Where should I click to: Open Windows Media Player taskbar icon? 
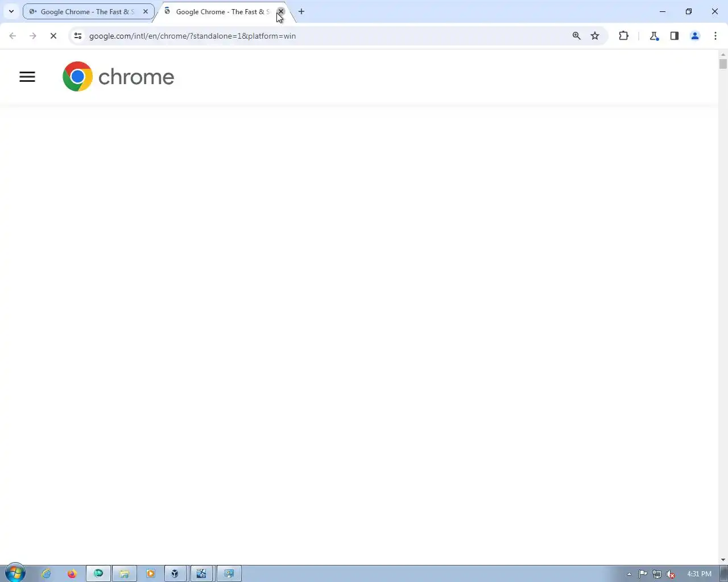tap(150, 573)
